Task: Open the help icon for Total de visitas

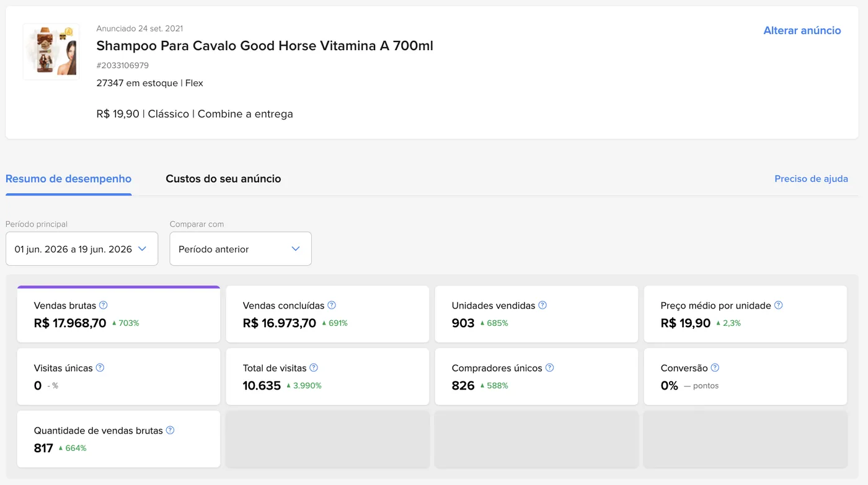Action: coord(314,367)
